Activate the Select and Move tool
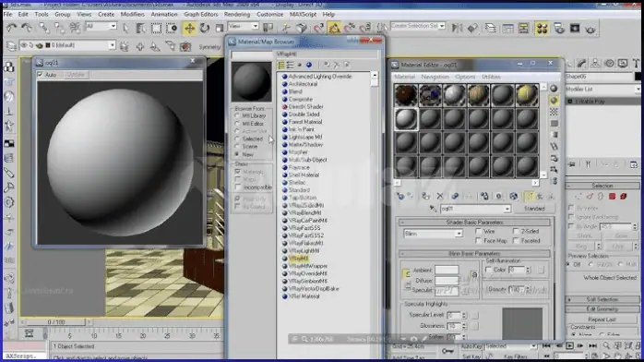Image resolution: width=644 pixels, height=362 pixels. point(189,28)
